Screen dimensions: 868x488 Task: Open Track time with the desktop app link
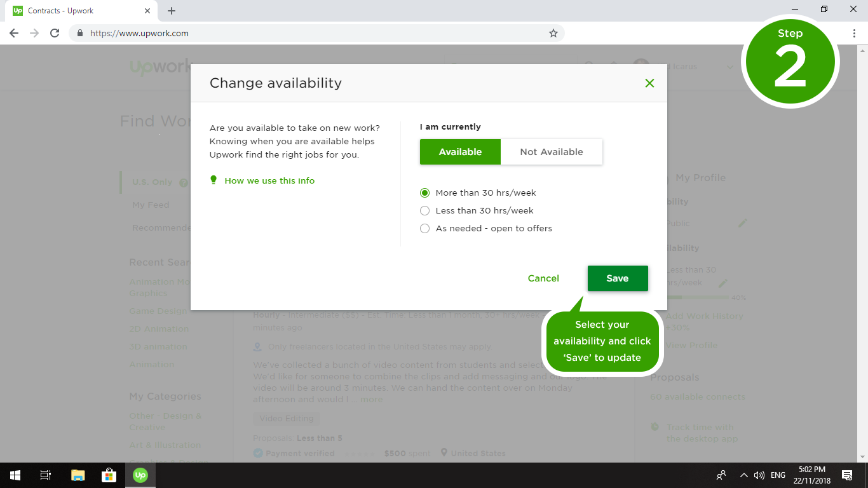tap(702, 433)
